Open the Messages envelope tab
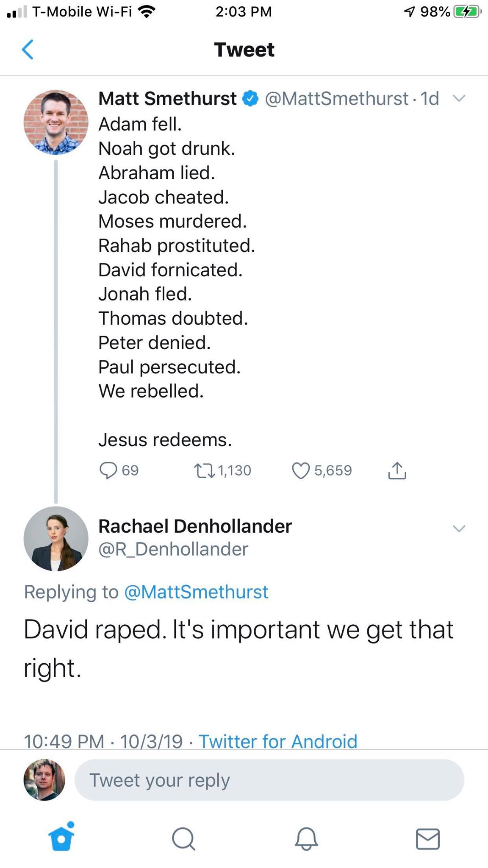488x868 pixels. point(428,839)
